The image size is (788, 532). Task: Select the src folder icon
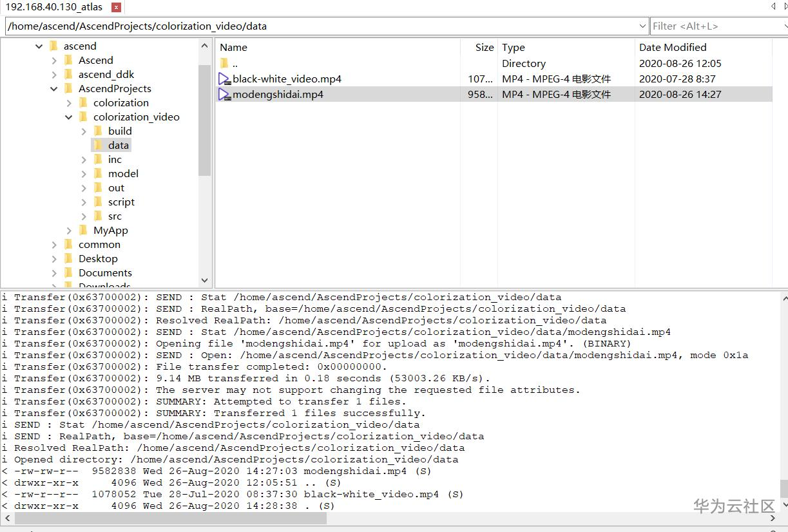tap(98, 216)
